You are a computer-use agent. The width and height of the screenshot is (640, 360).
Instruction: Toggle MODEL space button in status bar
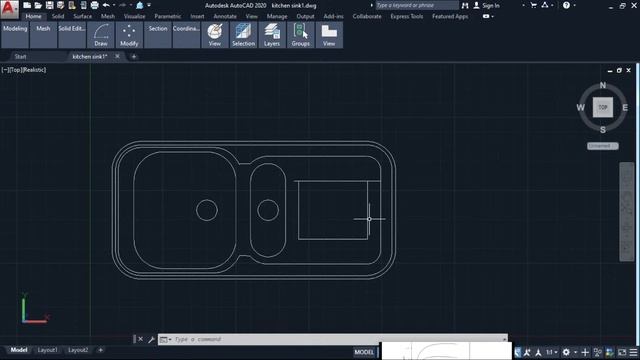pyautogui.click(x=364, y=352)
